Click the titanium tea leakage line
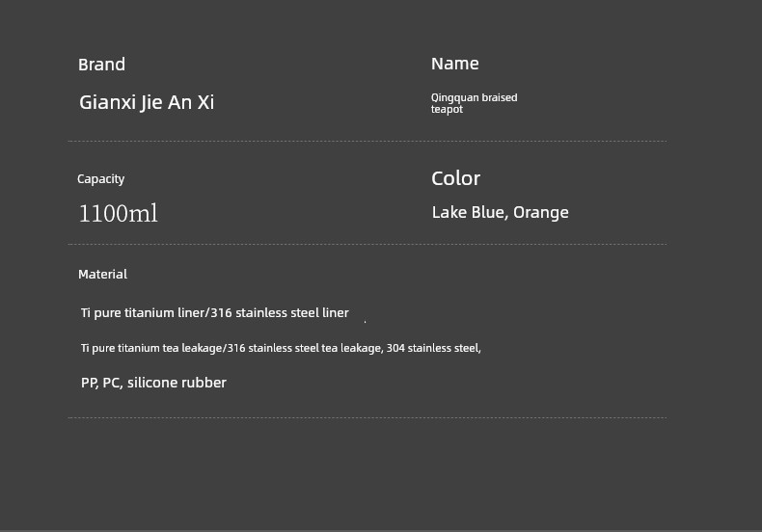762x532 pixels. point(281,348)
